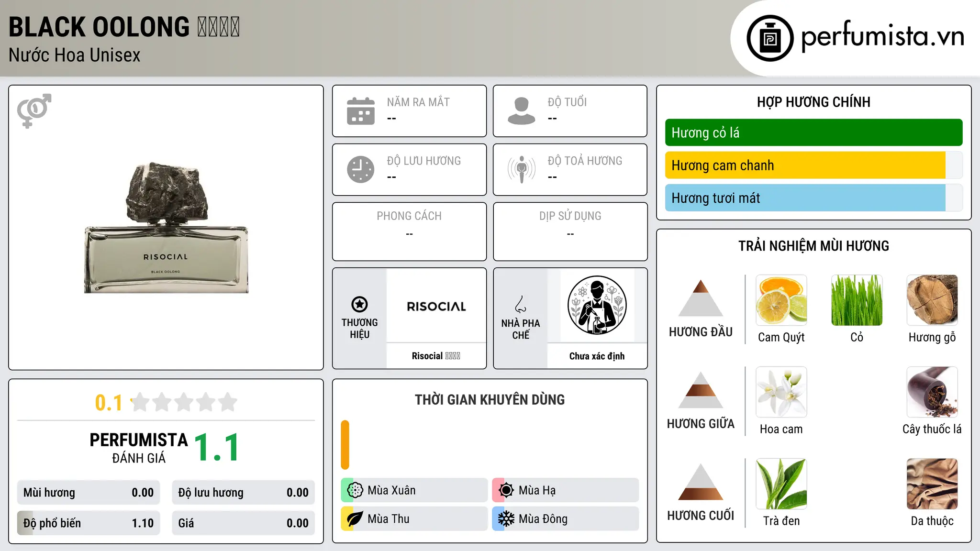The image size is (980, 551).
Task: Click the ĐỘ TUỔI label
Action: [x=567, y=102]
